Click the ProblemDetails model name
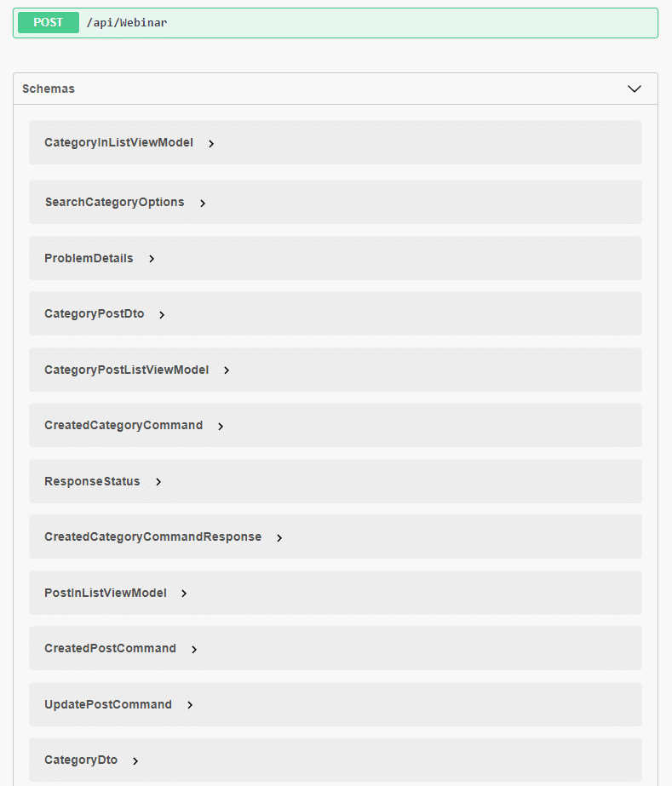 tap(89, 258)
